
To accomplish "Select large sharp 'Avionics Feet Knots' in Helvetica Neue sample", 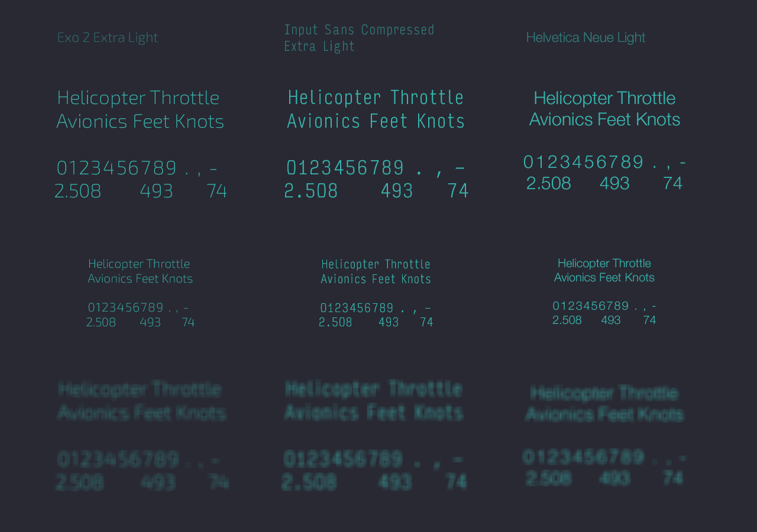I will [x=604, y=119].
